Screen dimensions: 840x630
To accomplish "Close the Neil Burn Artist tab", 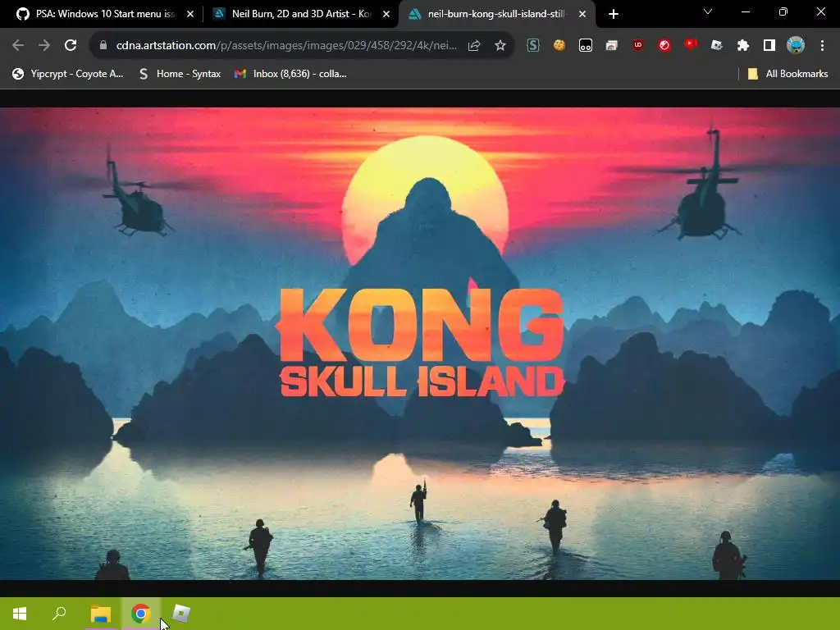I will 386,14.
